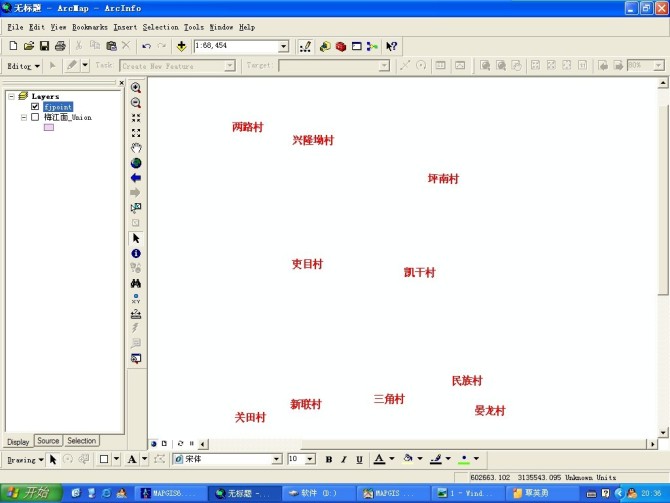This screenshot has height=503, width=670.
Task: Switch to Data View button
Action: coord(154,444)
